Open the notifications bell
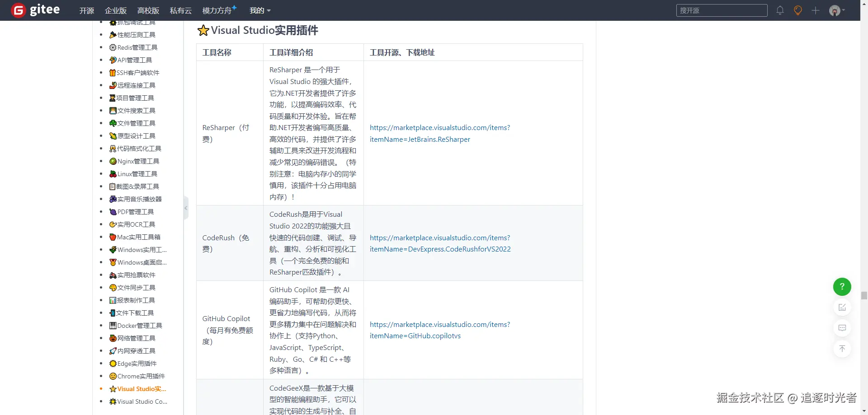The image size is (868, 415). pos(780,10)
